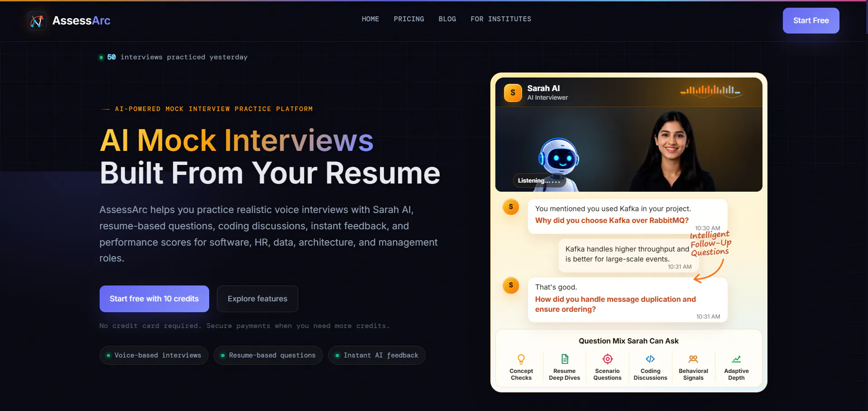Image resolution: width=868 pixels, height=411 pixels.
Task: Click the AssessArc brand name
Action: pyautogui.click(x=82, y=20)
